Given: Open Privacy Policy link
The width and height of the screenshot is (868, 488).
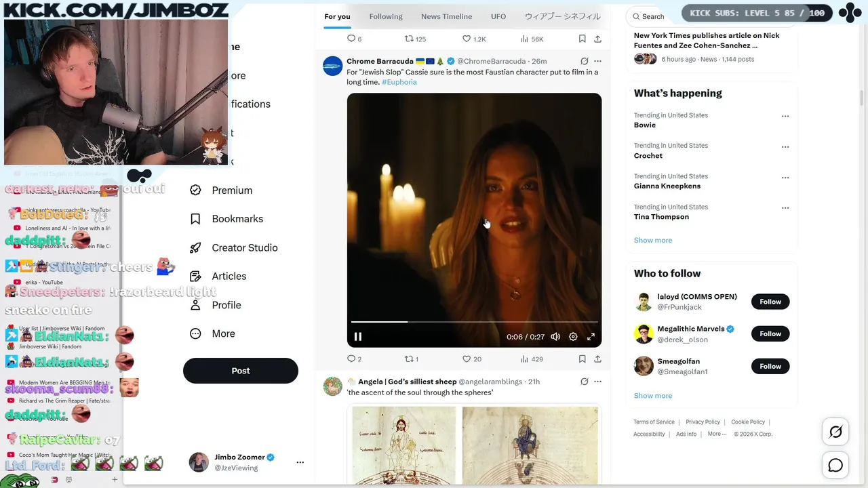Looking at the screenshot, I should [703, 422].
